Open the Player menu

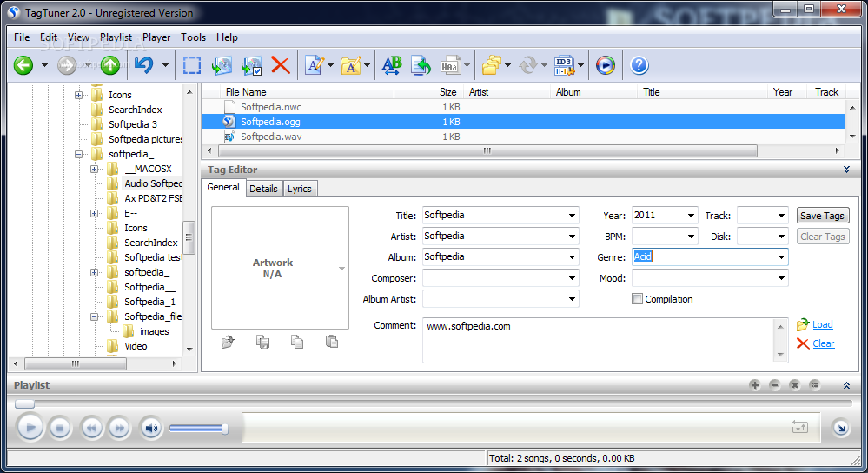coord(156,37)
